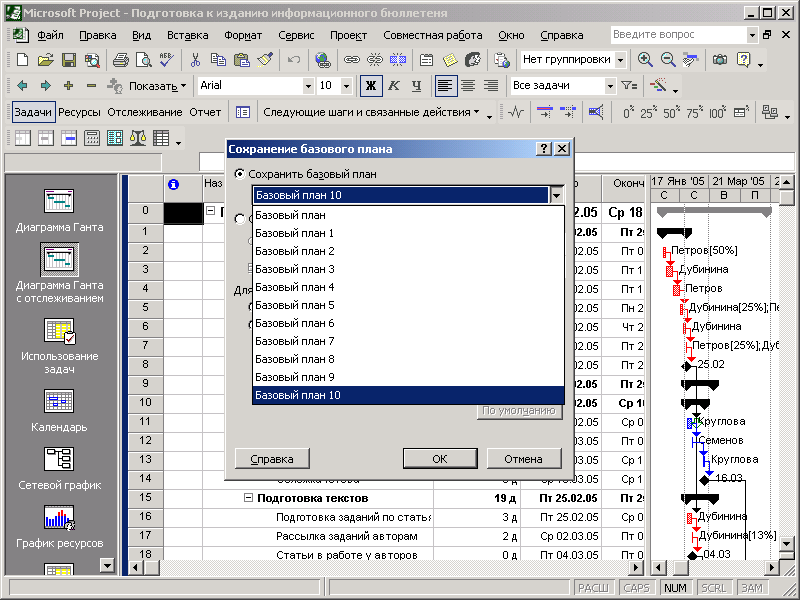Collapse the Подготовка текстов summary task
The image size is (800, 600).
click(248, 498)
